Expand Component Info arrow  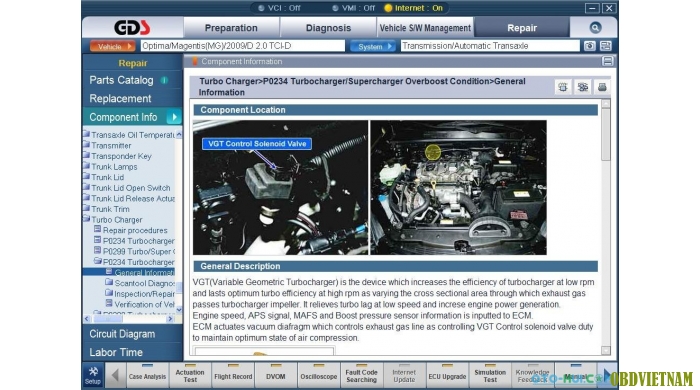coord(174,117)
